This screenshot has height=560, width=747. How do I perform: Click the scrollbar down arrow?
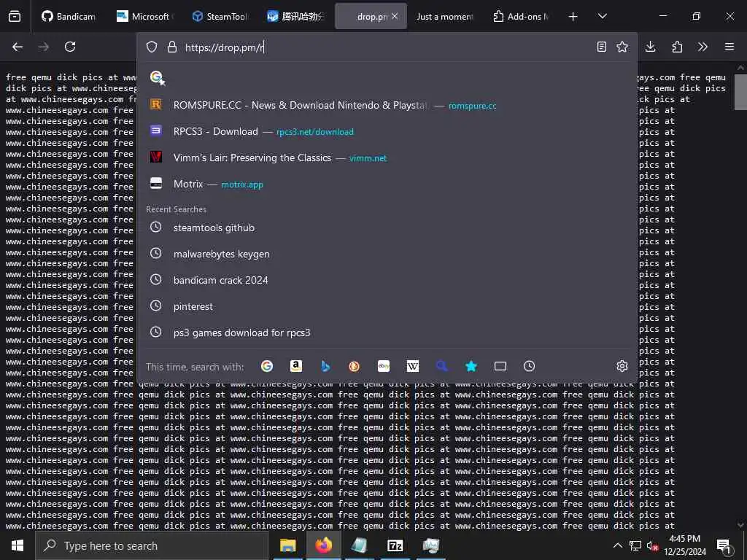tap(740, 525)
